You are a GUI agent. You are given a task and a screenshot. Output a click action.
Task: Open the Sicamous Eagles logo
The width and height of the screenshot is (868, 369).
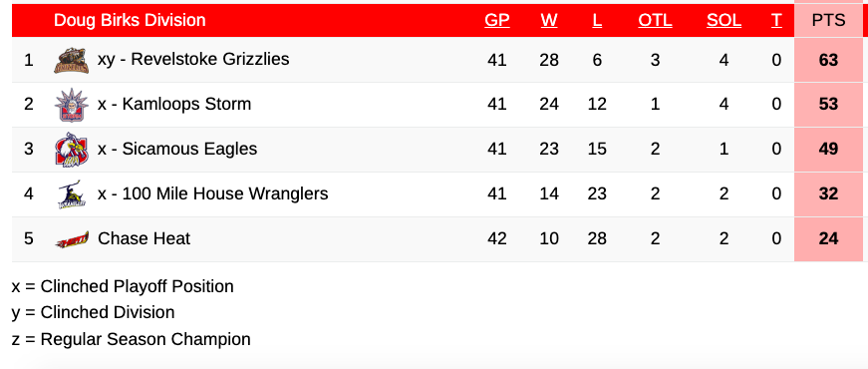pos(72,149)
